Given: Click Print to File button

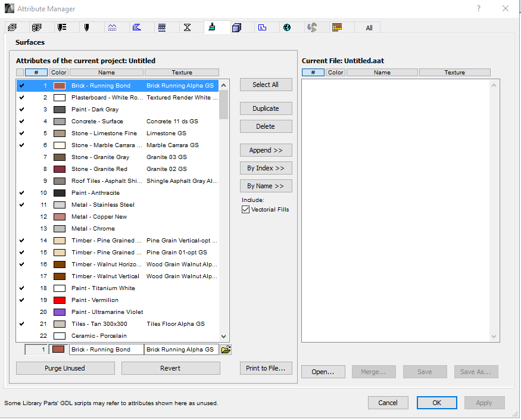Looking at the screenshot, I should click(266, 368).
